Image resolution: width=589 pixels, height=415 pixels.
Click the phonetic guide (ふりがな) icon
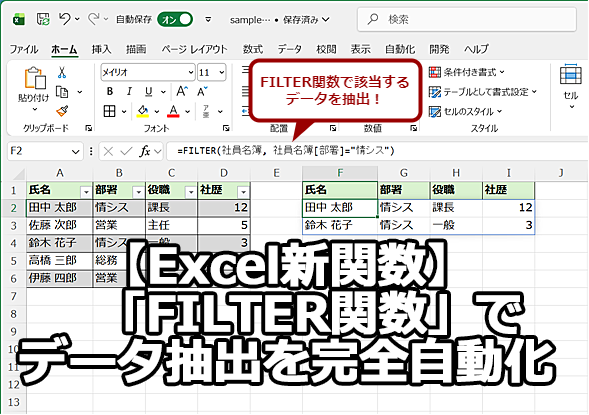pos(206,111)
